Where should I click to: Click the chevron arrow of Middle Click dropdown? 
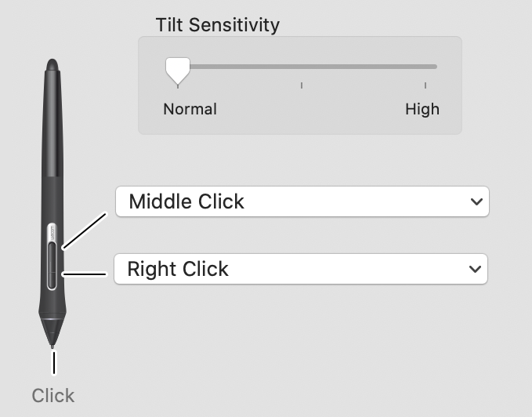point(476,202)
